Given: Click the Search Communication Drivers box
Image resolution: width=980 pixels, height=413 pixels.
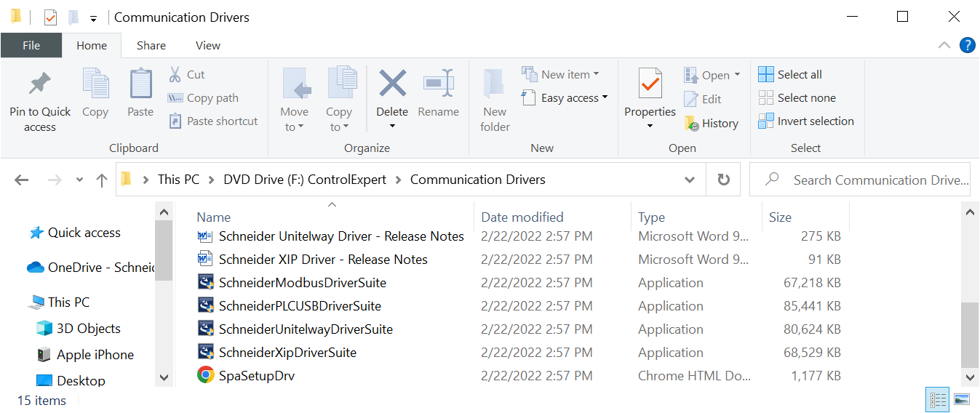Looking at the screenshot, I should (x=860, y=180).
